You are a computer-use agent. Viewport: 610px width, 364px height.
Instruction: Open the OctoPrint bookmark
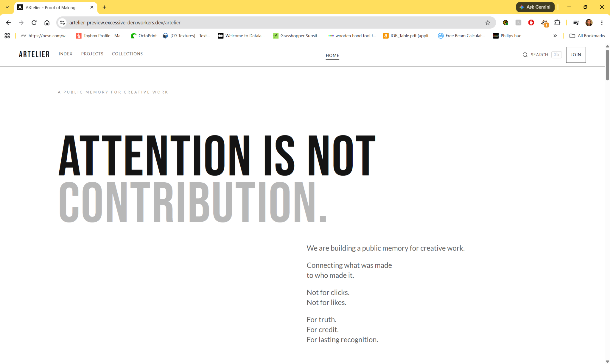click(x=144, y=36)
